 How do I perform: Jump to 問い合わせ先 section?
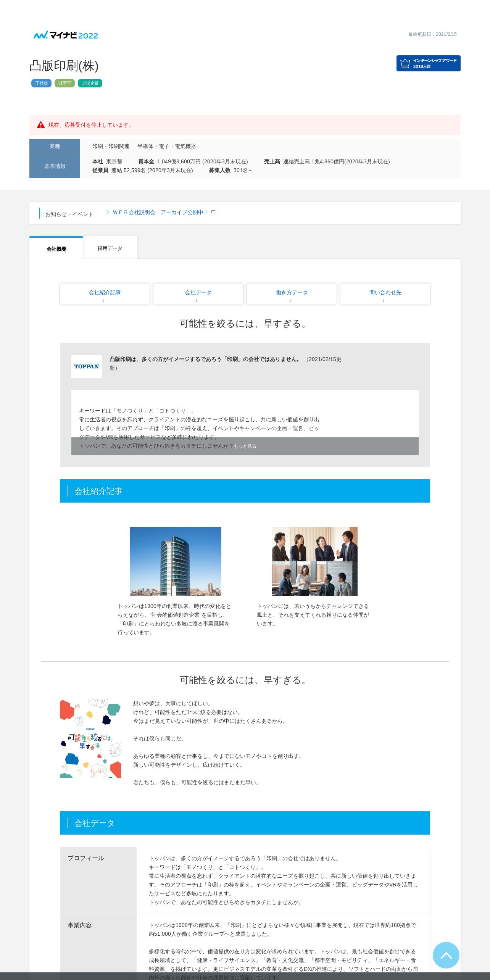[385, 294]
